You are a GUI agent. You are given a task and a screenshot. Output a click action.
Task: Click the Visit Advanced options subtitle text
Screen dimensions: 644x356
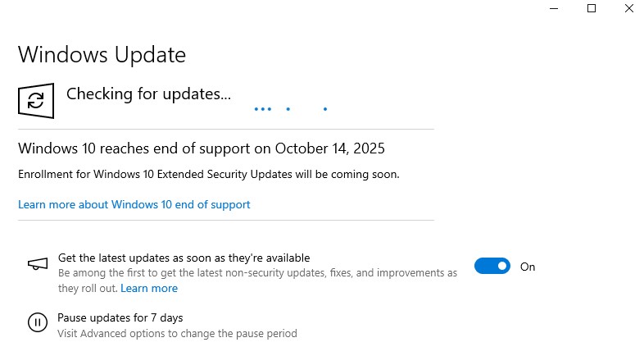[x=177, y=334]
